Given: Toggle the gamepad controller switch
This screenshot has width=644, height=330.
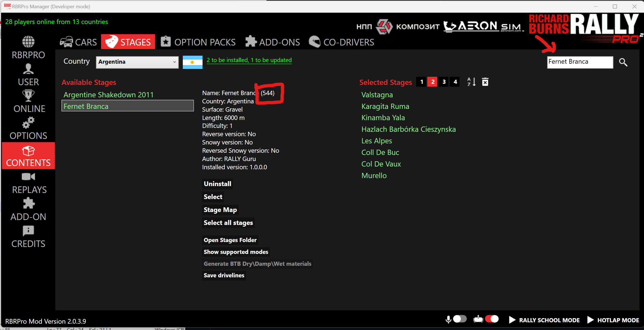Looking at the screenshot, I should pyautogui.click(x=492, y=319).
